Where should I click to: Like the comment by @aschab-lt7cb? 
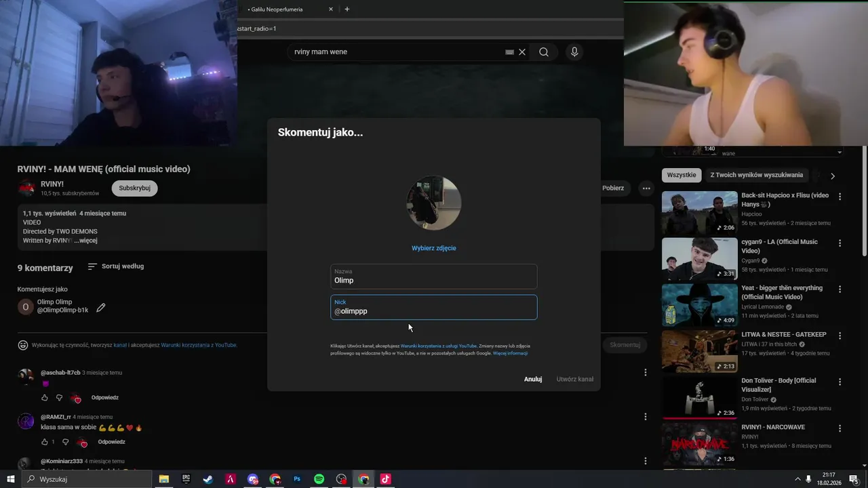point(45,398)
